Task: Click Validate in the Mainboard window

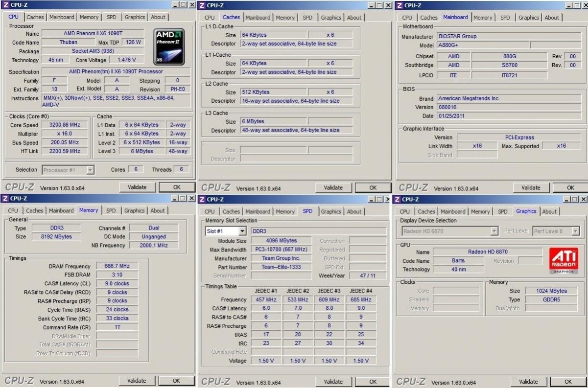Action: 531,187
